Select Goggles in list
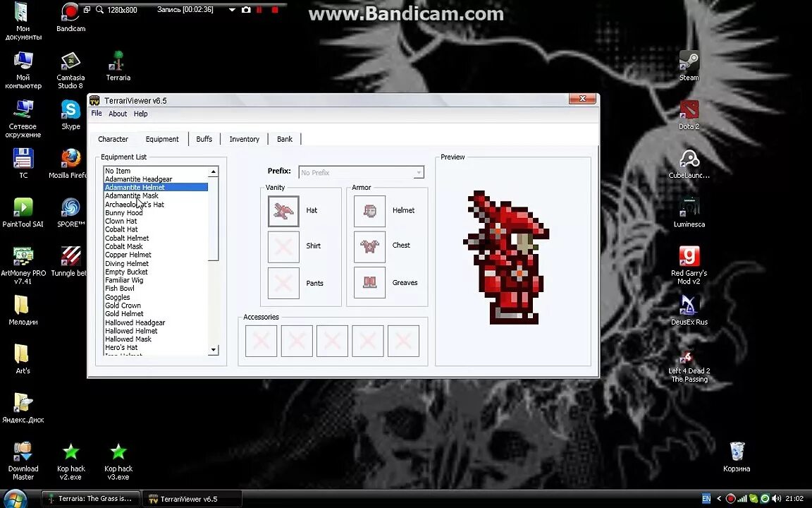The height and width of the screenshot is (508, 812). coord(156,297)
